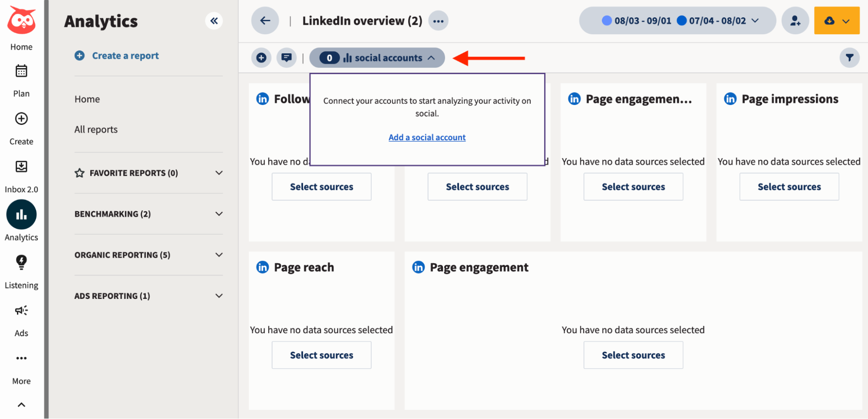This screenshot has width=868, height=419.
Task: Select All reports in the sidebar
Action: pos(96,129)
